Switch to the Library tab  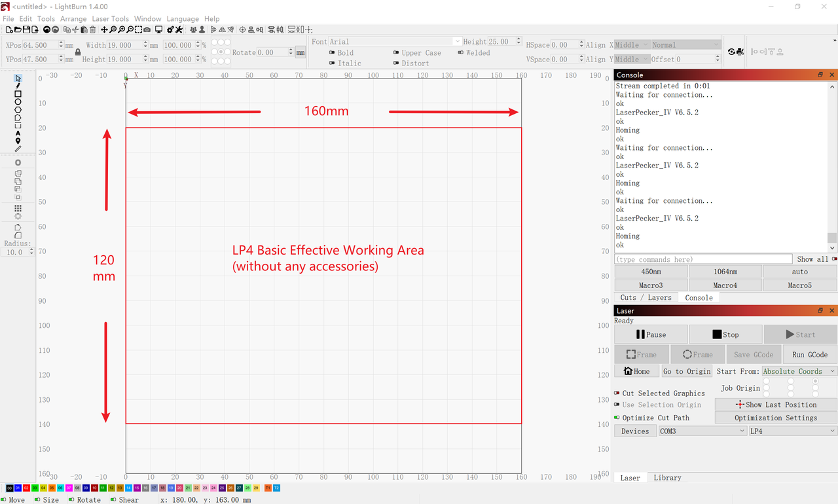tap(667, 478)
